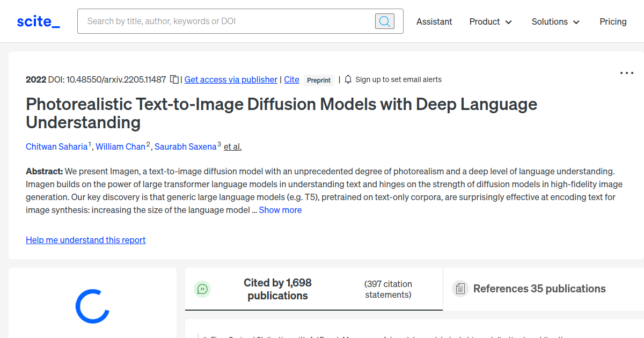Click the magnifying glass search icon

384,21
